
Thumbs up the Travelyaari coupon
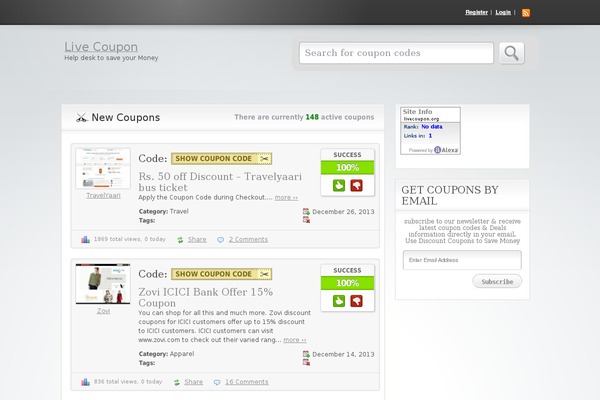pos(339,186)
